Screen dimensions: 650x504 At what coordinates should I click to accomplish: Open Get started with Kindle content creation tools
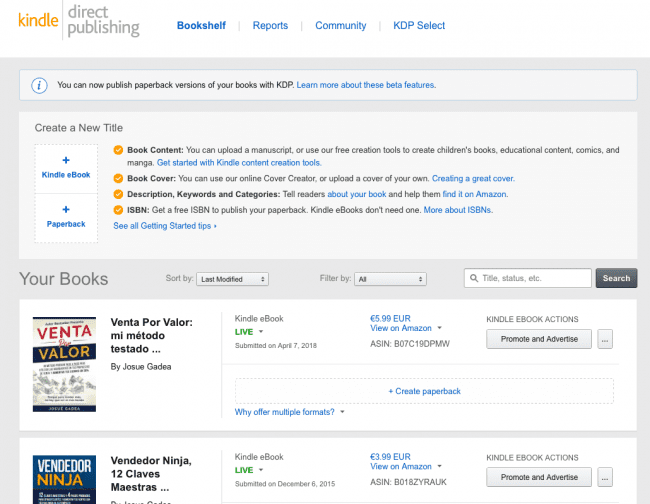239,163
